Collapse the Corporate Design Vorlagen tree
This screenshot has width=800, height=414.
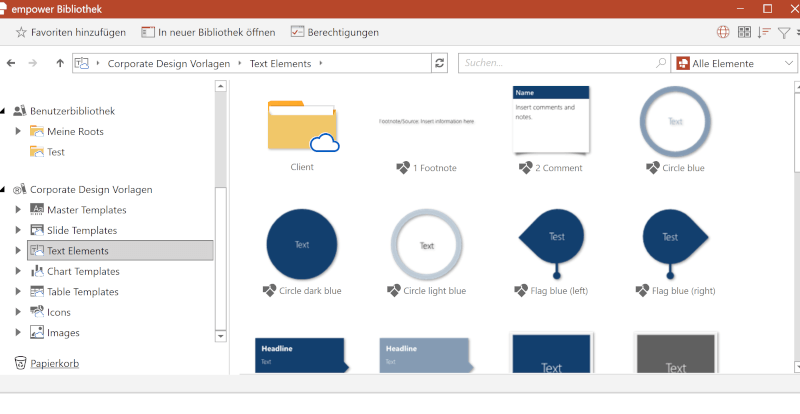pyautogui.click(x=3, y=190)
